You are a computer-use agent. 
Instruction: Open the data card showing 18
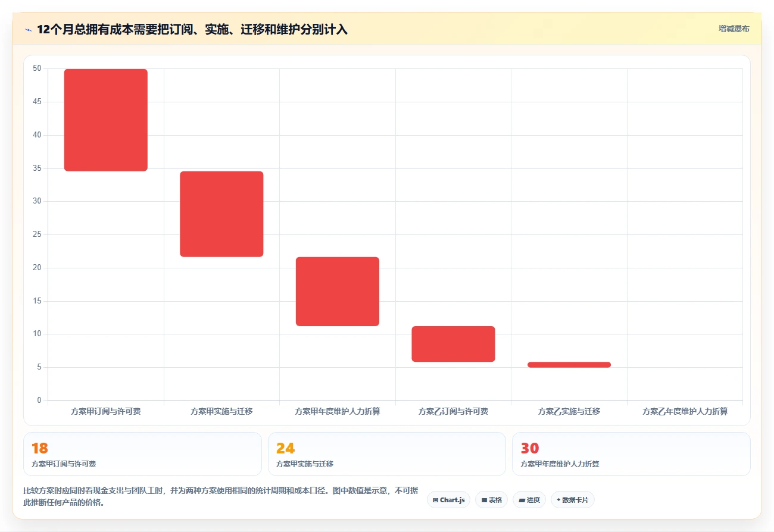pyautogui.click(x=142, y=454)
